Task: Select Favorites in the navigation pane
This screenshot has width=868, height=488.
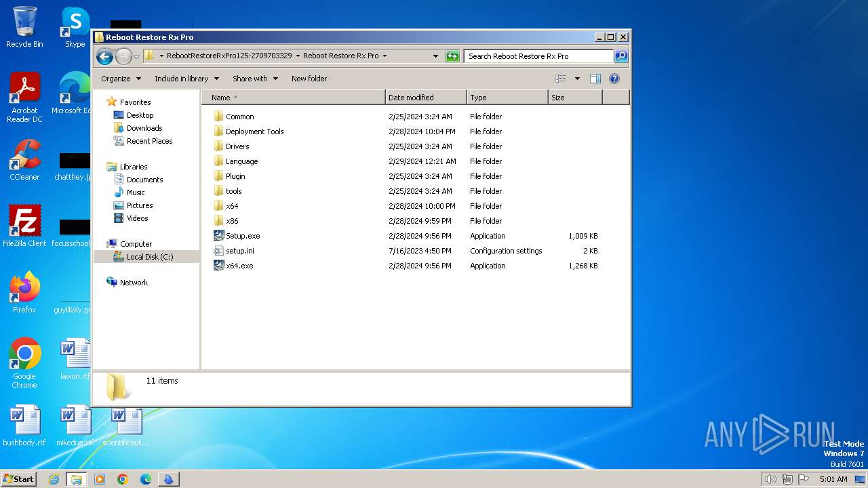Action: point(135,102)
